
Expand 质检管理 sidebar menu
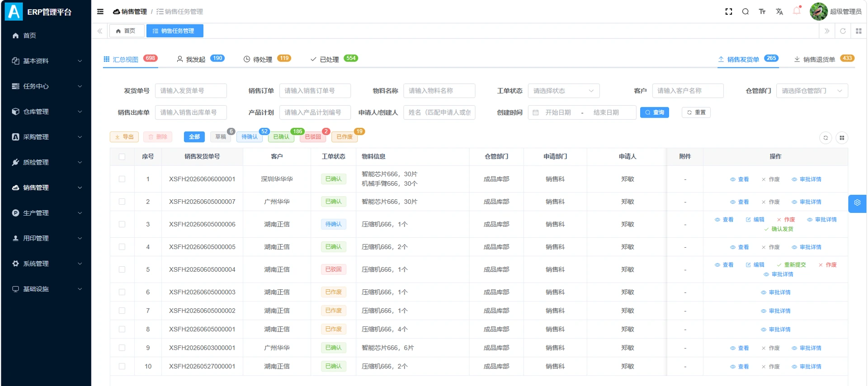45,162
